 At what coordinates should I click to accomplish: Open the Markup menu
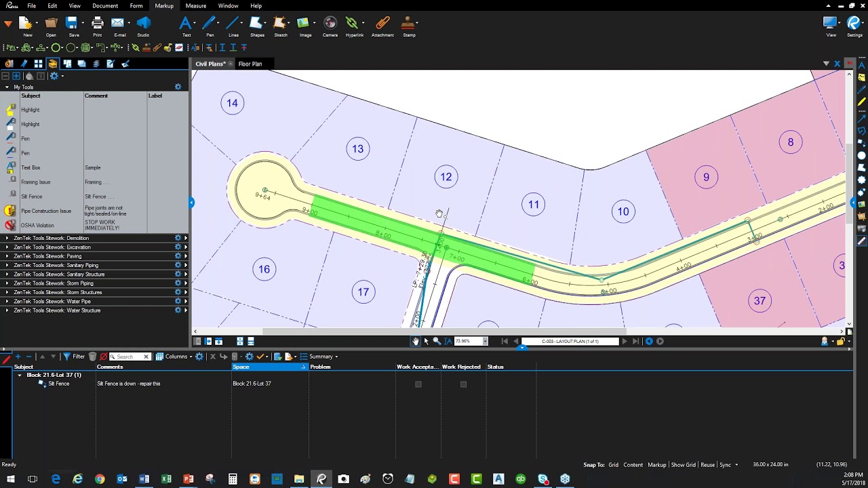point(164,5)
